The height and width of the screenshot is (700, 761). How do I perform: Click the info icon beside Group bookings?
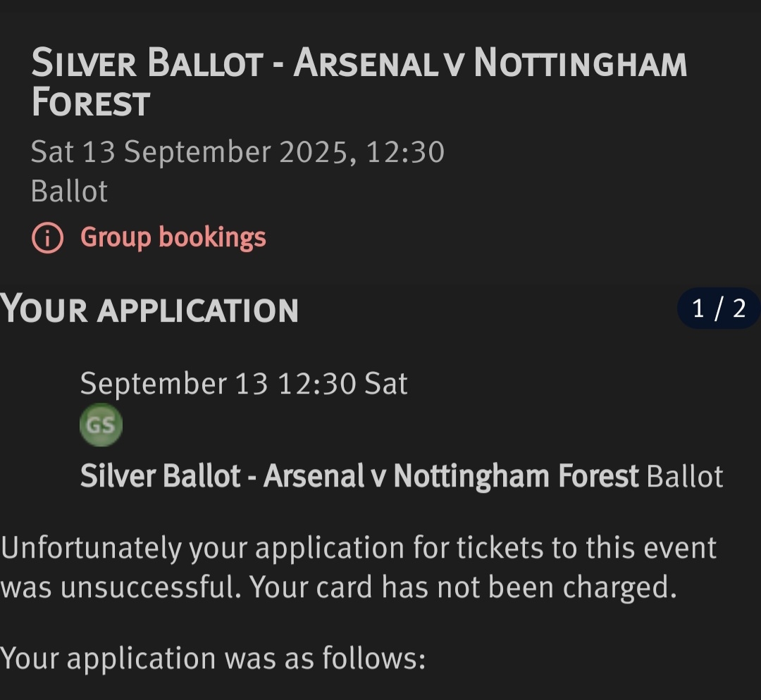click(x=47, y=238)
